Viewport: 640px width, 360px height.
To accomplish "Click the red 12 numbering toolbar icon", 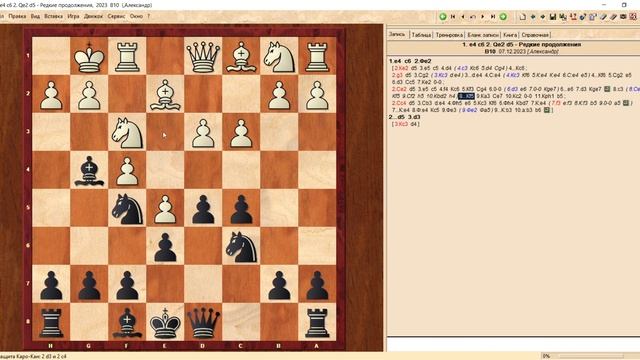I will point(573,17).
